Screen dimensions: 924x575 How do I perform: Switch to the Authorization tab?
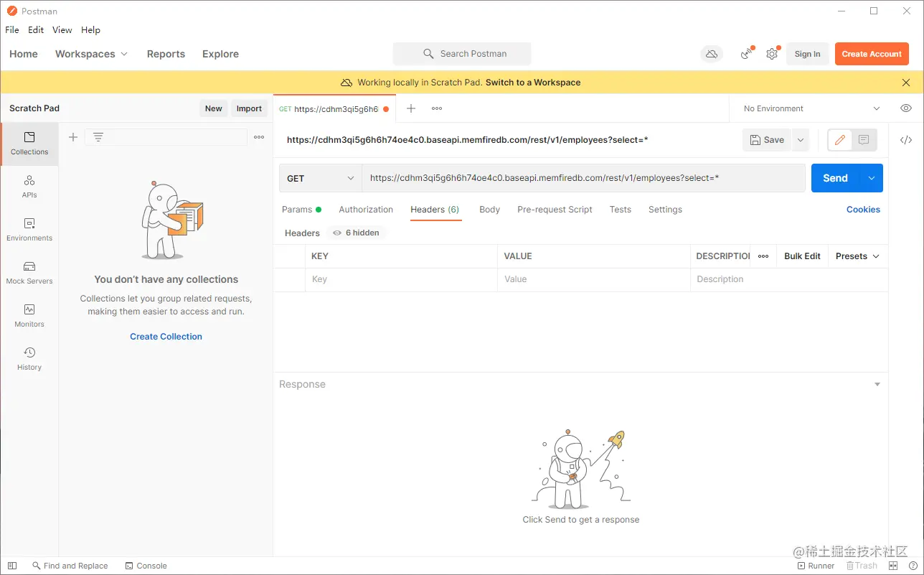366,210
